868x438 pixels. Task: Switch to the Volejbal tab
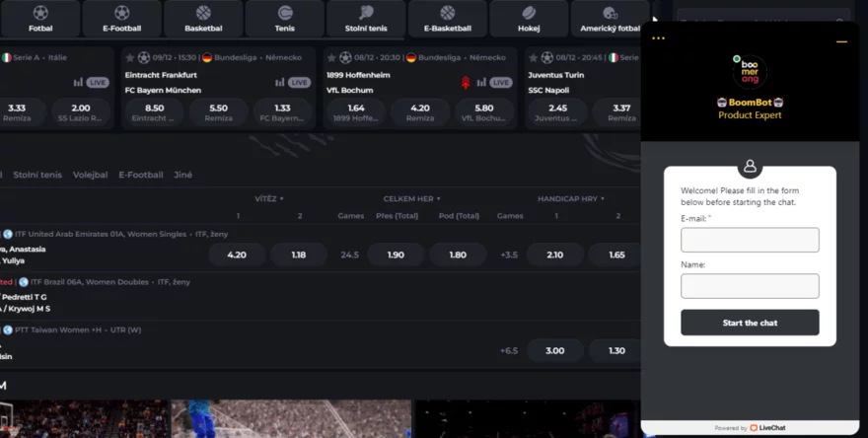pyautogui.click(x=90, y=175)
